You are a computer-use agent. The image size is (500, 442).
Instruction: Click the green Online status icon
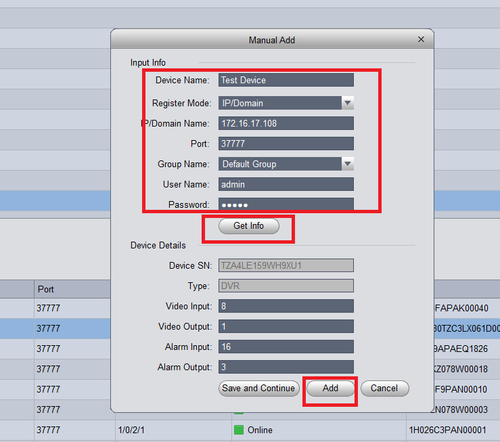[x=239, y=430]
